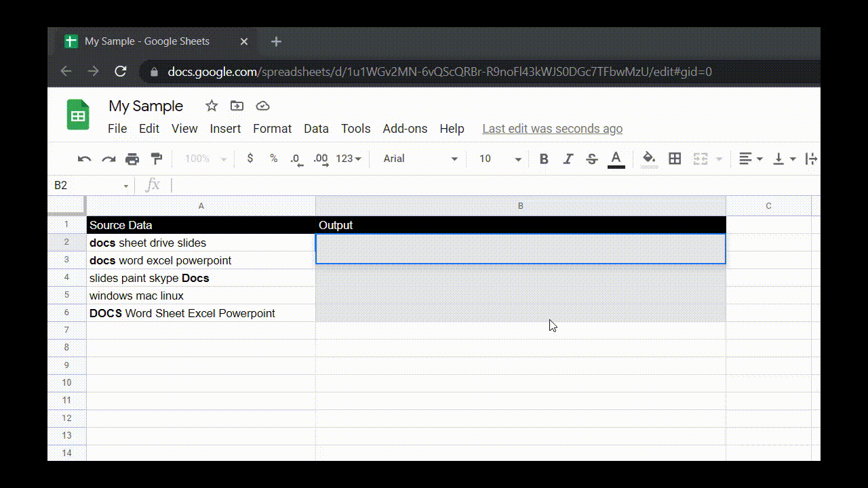
Task: Open the Format menu
Action: click(272, 129)
